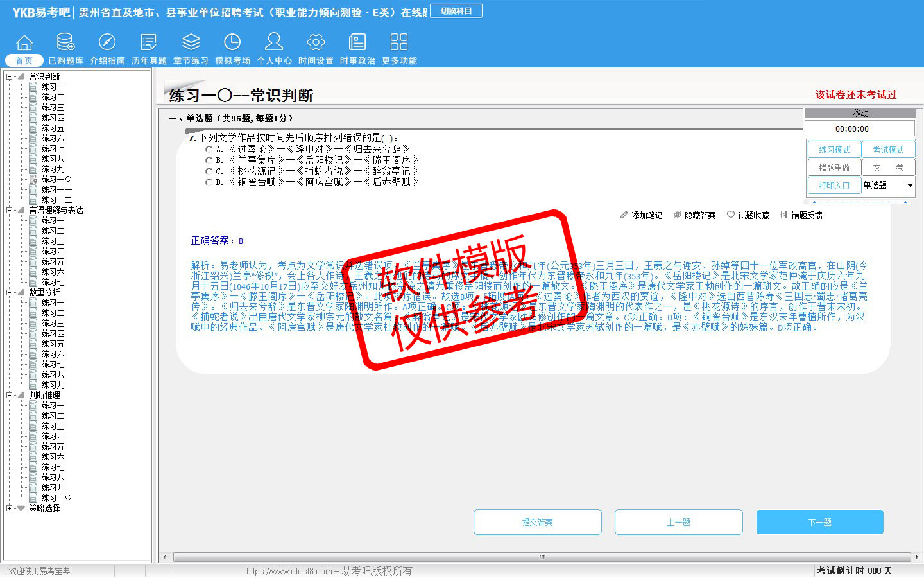Pick answer option D 铜雀台赋
Screen dimensions: 924x578
click(x=209, y=182)
